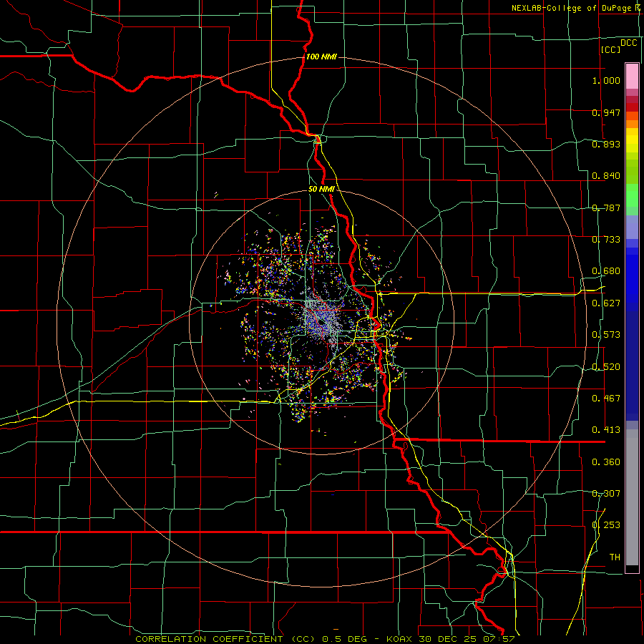Click the 0.360 scale value
644x644 pixels.
tap(606, 462)
